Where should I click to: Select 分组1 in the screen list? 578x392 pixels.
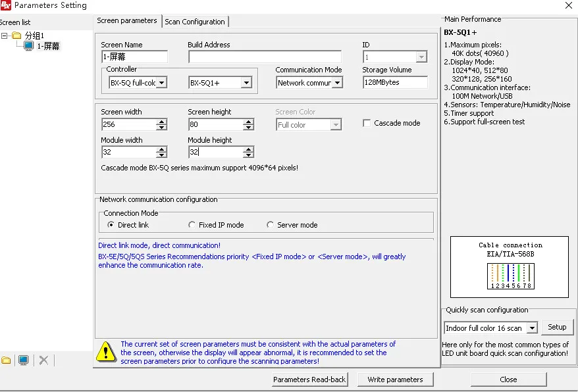(34, 36)
